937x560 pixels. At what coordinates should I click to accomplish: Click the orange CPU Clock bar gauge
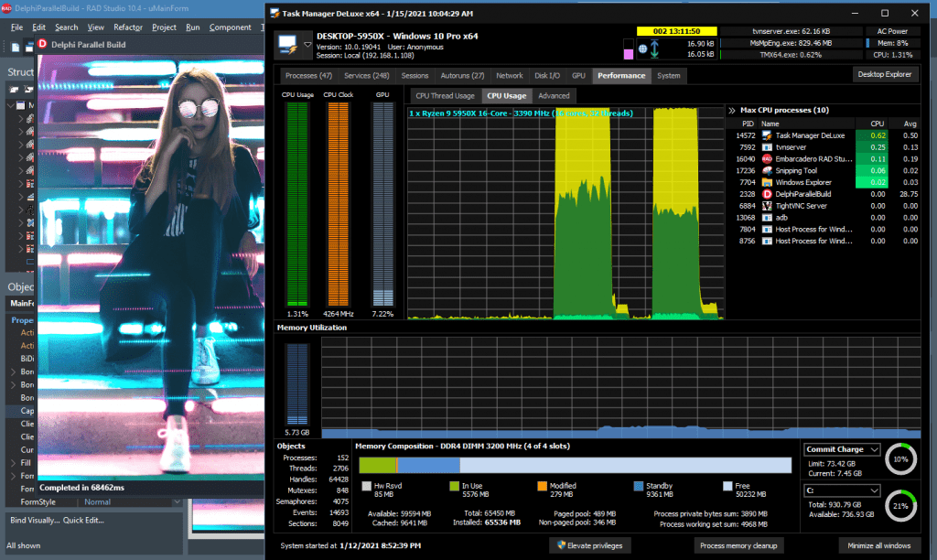tap(339, 204)
